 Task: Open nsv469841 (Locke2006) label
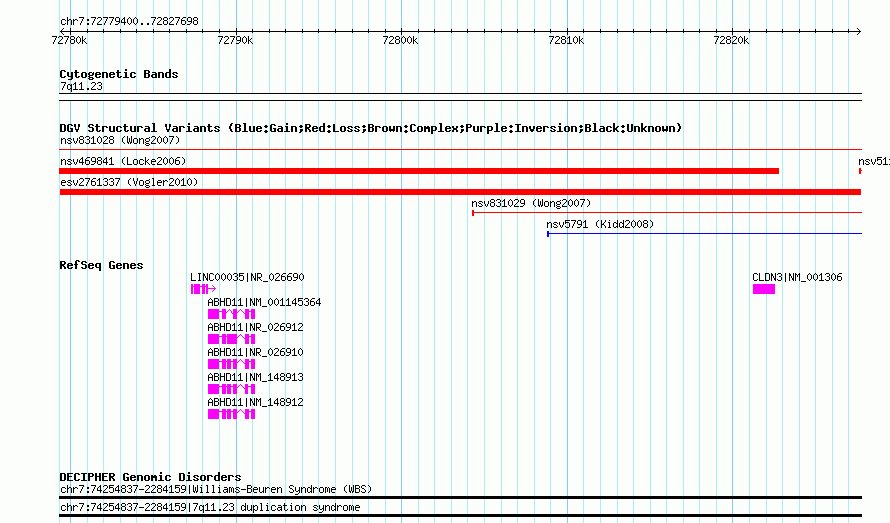(123, 161)
